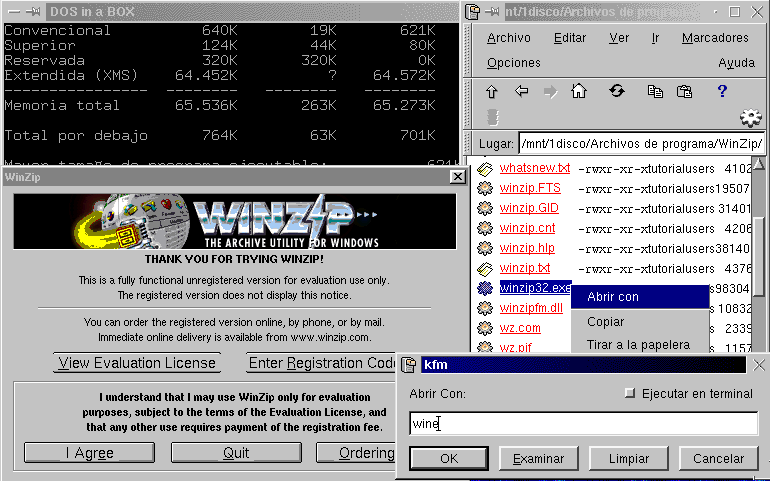Click the forward arrow toolbar icon
Image resolution: width=770 pixels, height=481 pixels.
pyautogui.click(x=550, y=92)
